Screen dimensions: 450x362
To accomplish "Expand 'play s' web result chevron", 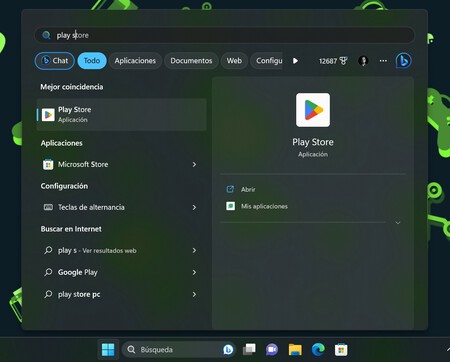I will pos(194,250).
